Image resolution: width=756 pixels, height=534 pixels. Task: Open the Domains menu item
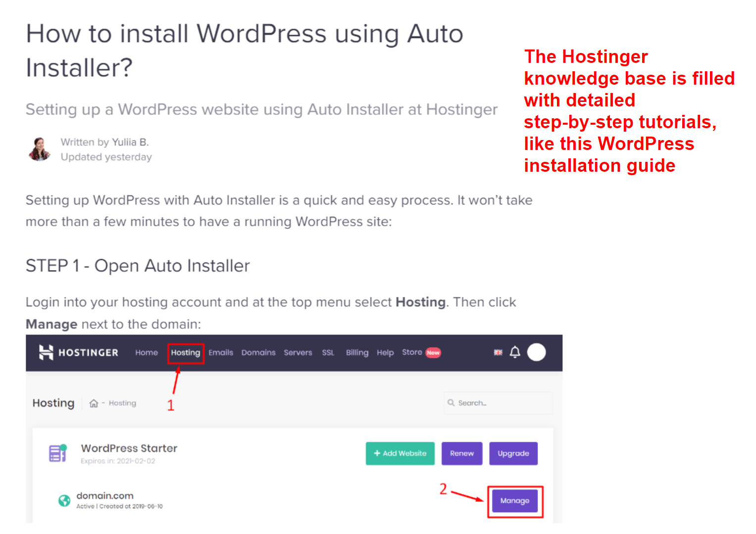(x=258, y=352)
